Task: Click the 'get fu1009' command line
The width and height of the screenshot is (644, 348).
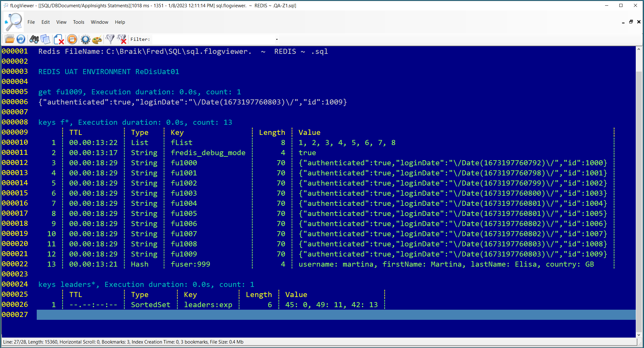Action: (140, 92)
